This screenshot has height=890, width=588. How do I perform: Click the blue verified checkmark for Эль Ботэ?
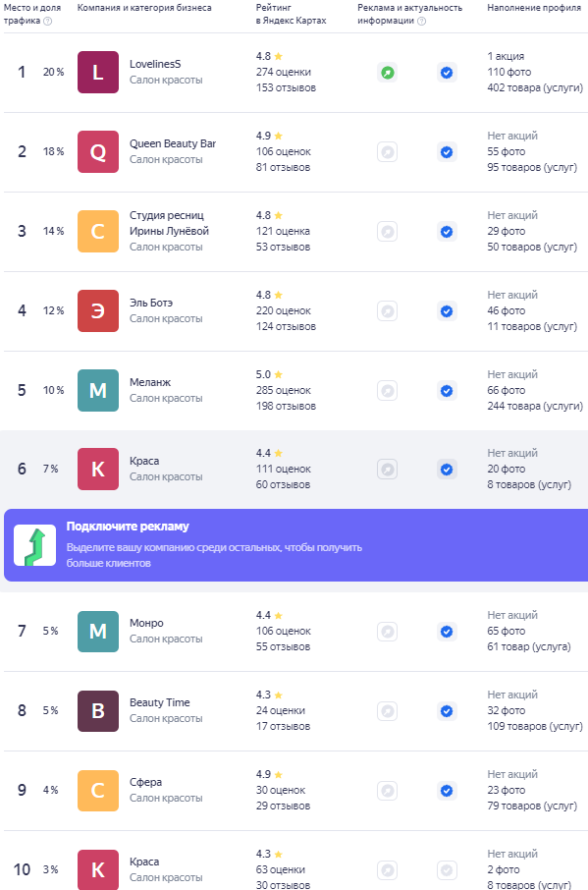(447, 311)
